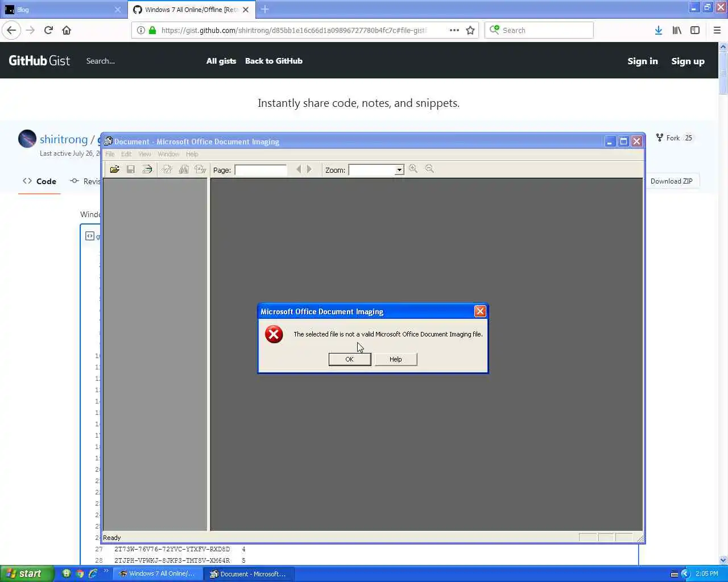The width and height of the screenshot is (728, 582).
Task: Click the address bar URL
Action: click(x=293, y=30)
